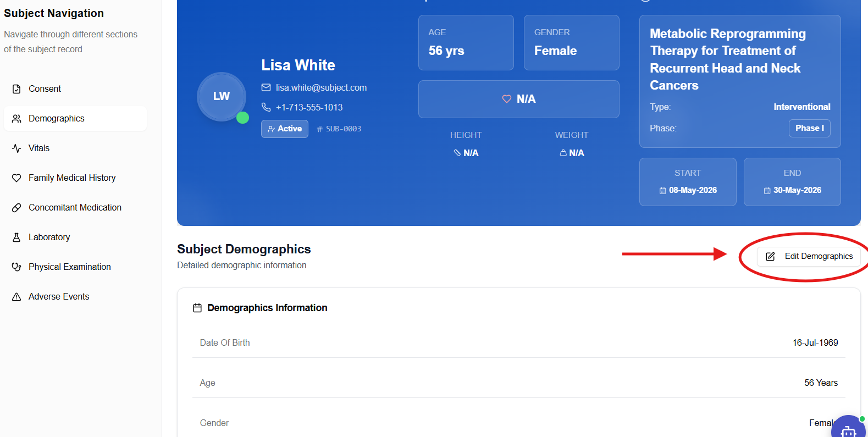Navigate to Laboratory section
This screenshot has height=437, width=868.
[75, 237]
